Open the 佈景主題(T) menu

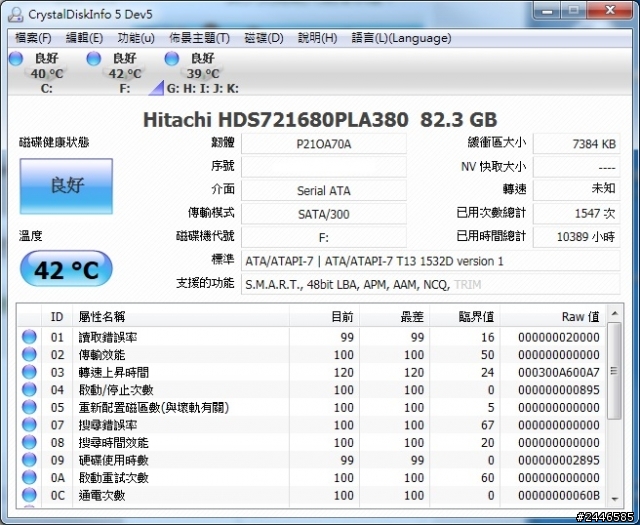pyautogui.click(x=199, y=38)
